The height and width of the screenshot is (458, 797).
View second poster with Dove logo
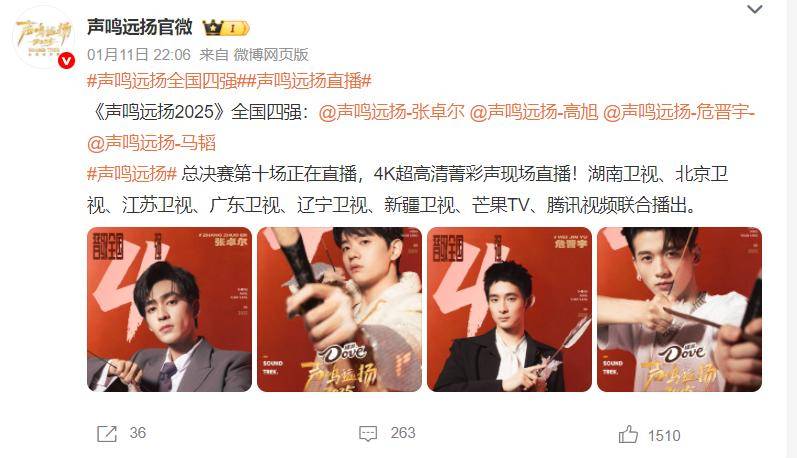340,309
